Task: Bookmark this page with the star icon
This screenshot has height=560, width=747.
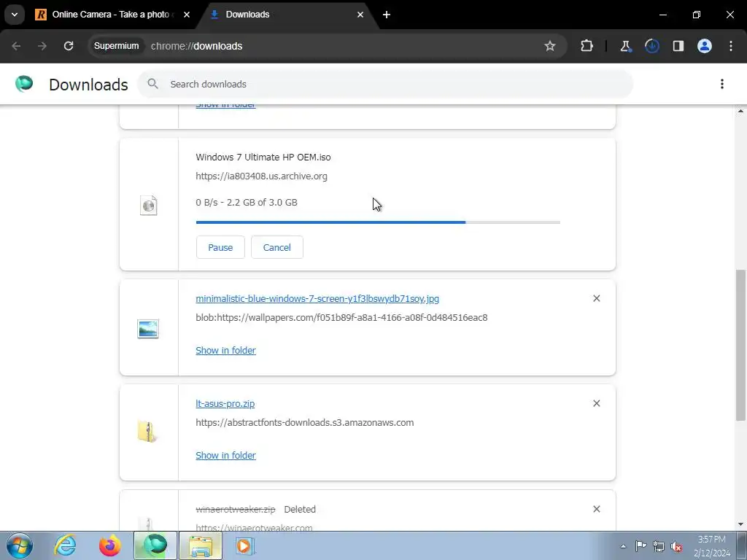Action: coord(550,46)
